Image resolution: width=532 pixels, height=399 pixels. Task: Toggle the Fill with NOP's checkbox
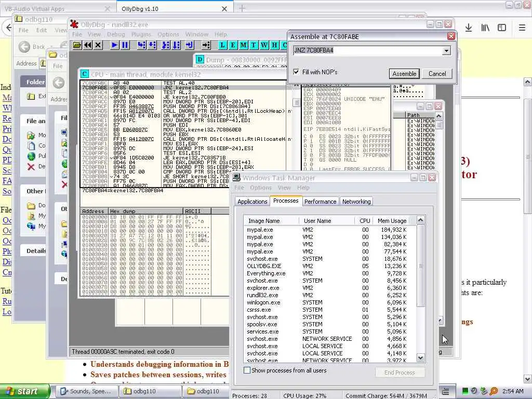[x=296, y=72]
